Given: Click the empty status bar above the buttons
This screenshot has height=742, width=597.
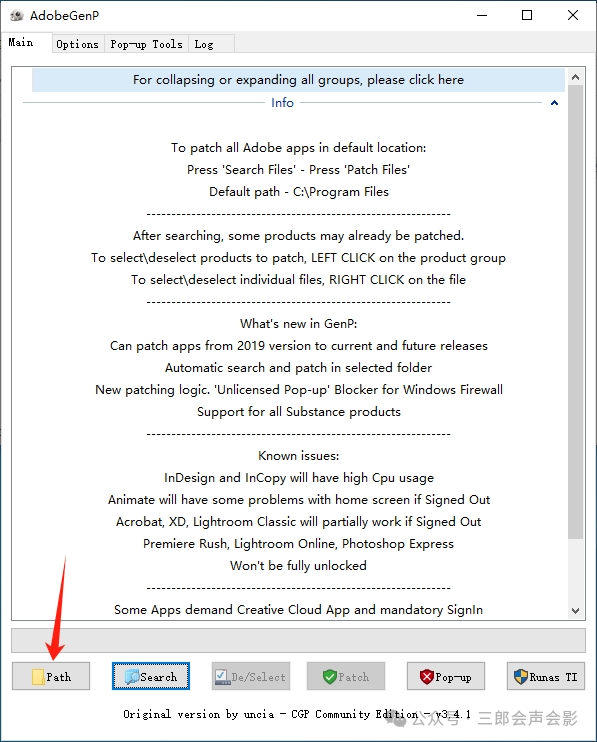Looking at the screenshot, I should [298, 641].
